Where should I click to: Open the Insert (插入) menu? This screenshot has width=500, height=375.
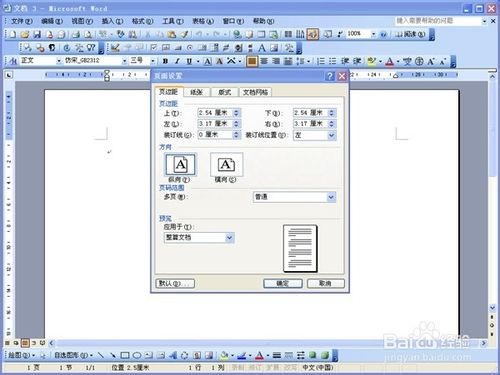(112, 21)
